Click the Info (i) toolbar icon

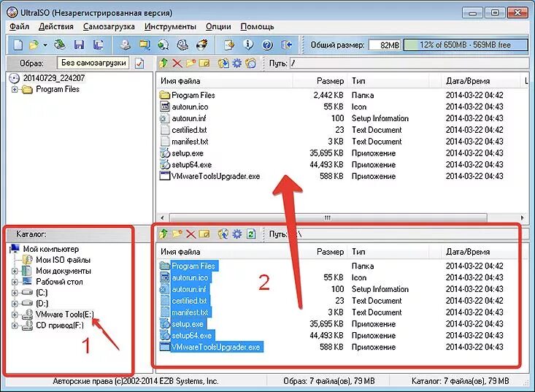click(248, 45)
